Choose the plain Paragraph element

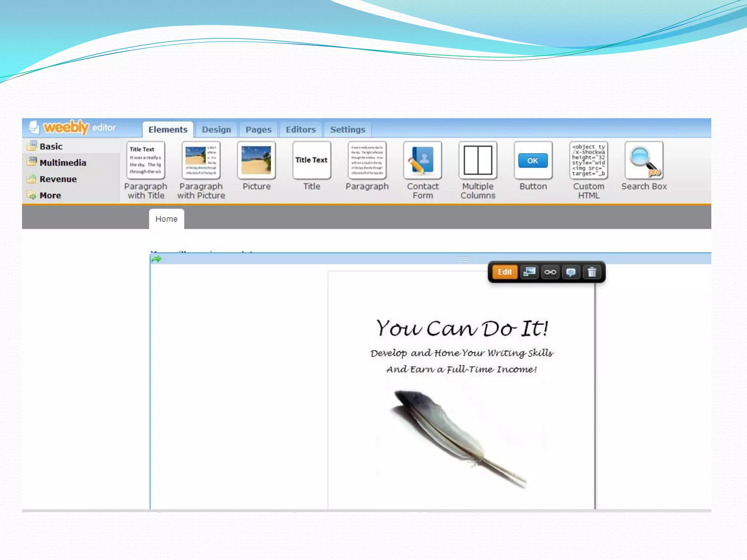367,160
